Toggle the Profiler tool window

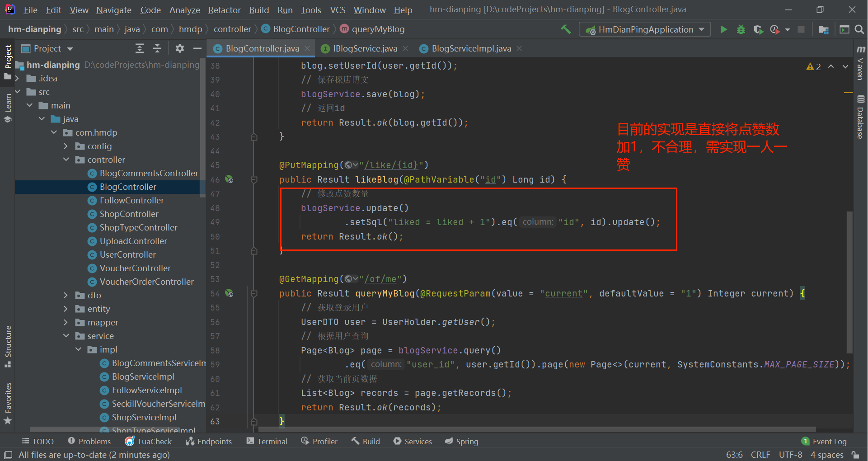pyautogui.click(x=319, y=442)
